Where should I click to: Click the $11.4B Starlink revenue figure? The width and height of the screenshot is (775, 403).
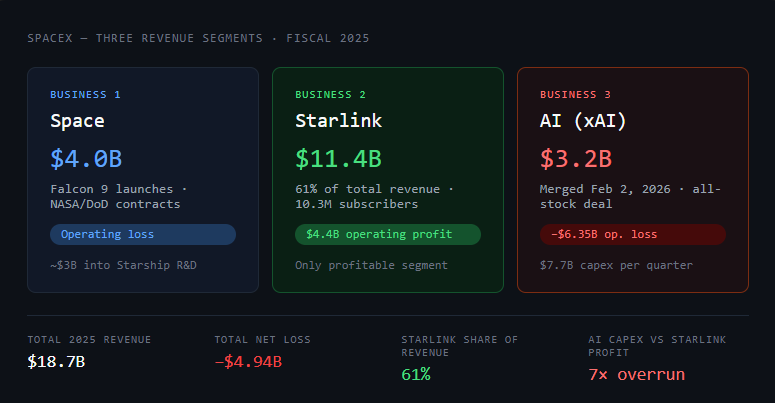(339, 159)
